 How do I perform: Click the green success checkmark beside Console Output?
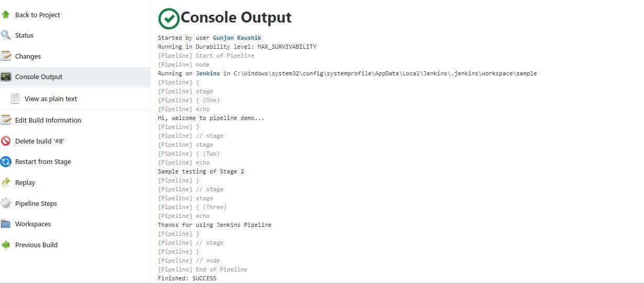[x=169, y=18]
